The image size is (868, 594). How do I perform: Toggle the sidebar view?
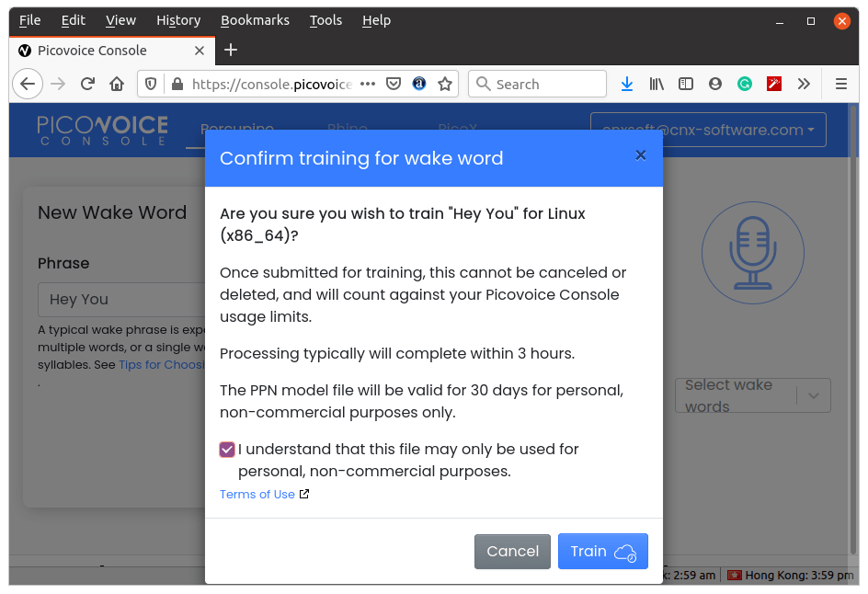[x=686, y=84]
